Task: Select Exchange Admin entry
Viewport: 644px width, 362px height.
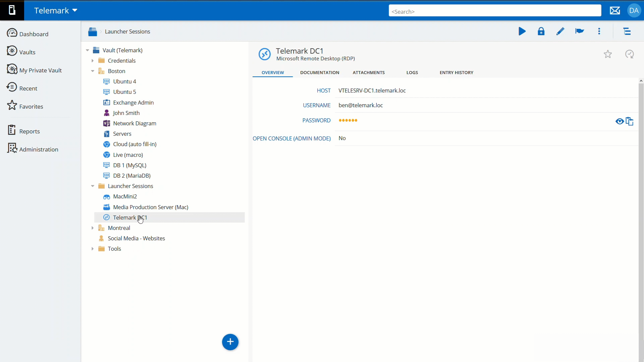Action: 133,103
